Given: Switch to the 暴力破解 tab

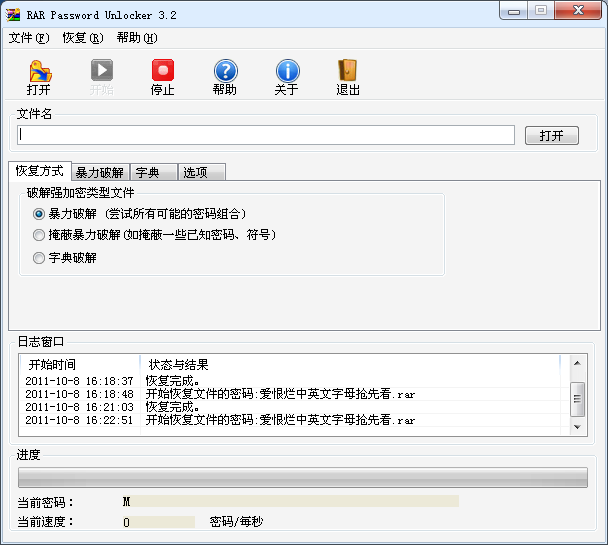Looking at the screenshot, I should click(x=100, y=172).
